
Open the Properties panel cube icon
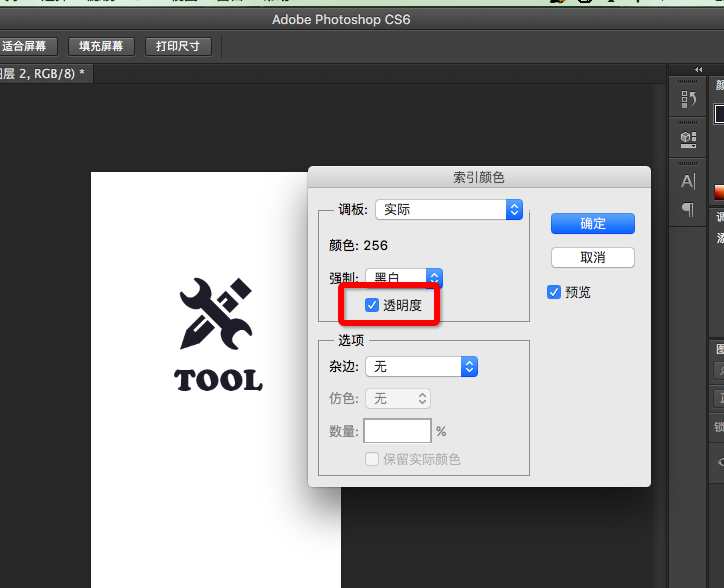point(688,139)
